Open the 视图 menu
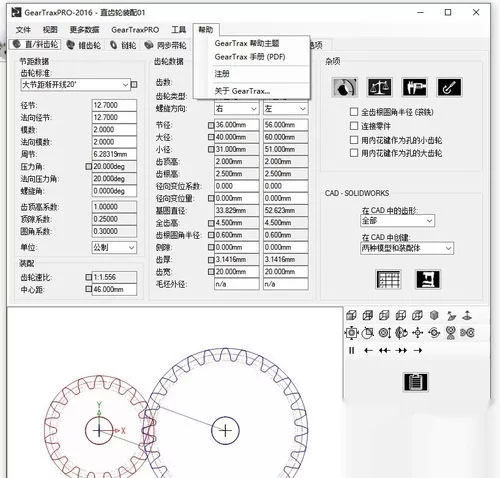Screen dimensions: 500x478 pos(50,30)
